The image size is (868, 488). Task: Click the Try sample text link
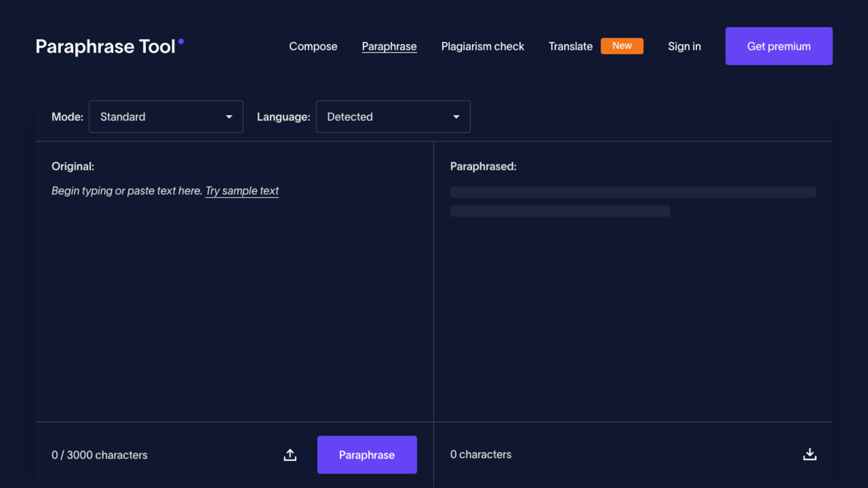(x=242, y=191)
